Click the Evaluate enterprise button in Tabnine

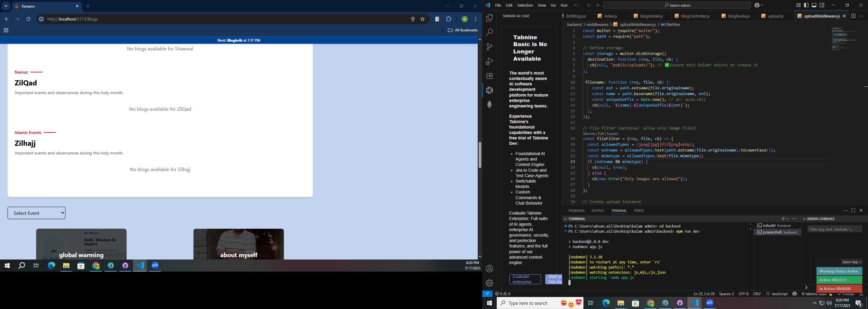525,279
